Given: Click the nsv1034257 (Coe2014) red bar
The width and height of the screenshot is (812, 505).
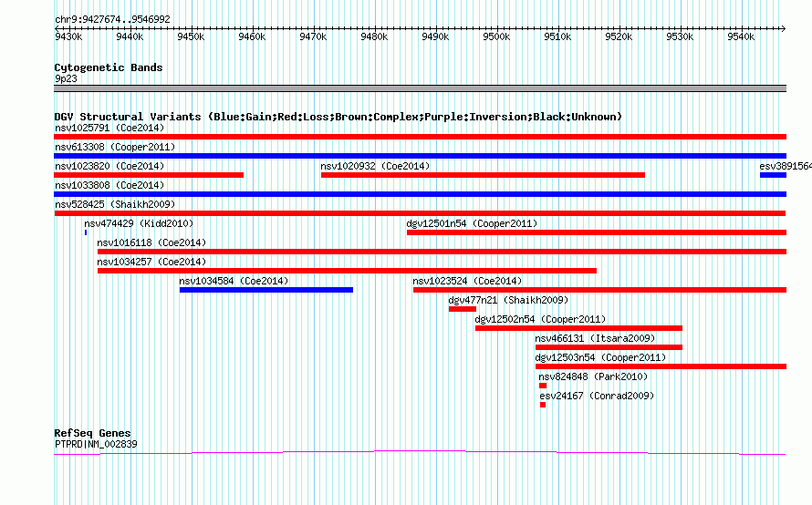Looking at the screenshot, I should (347, 271).
